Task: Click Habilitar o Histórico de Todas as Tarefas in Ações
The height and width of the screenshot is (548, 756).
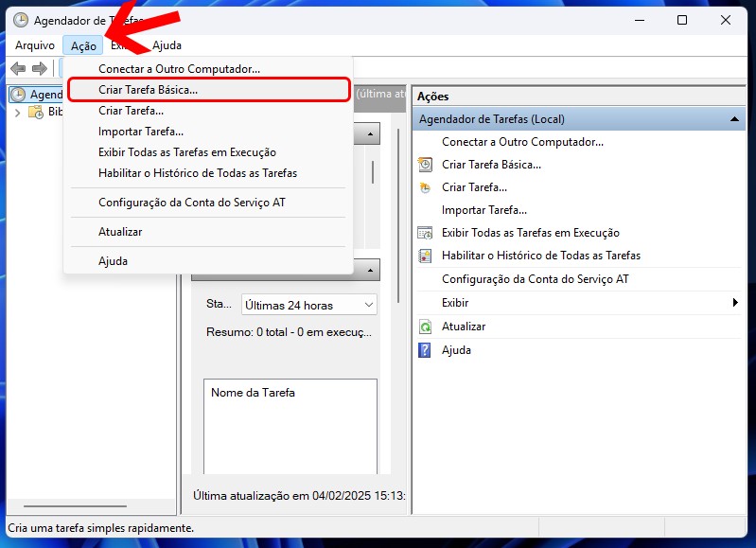Action: click(541, 256)
